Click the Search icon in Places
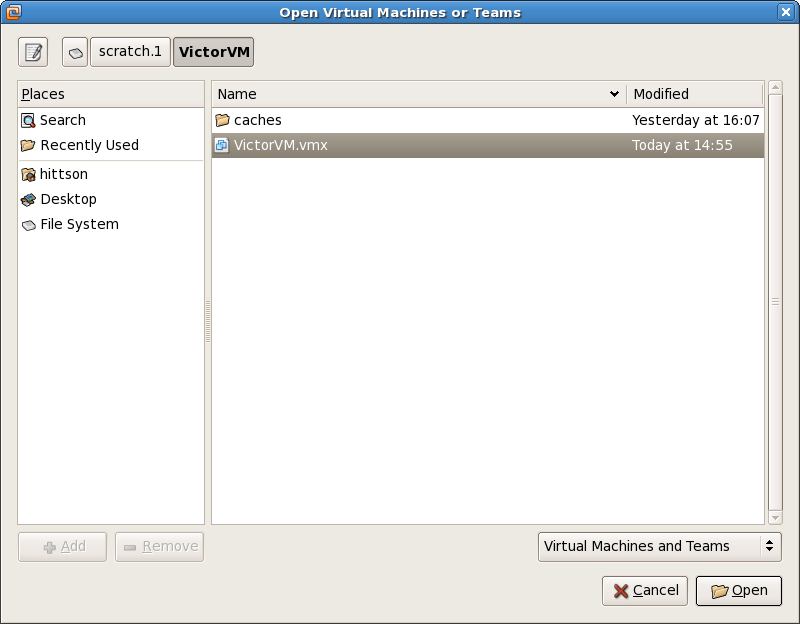 click(29, 120)
